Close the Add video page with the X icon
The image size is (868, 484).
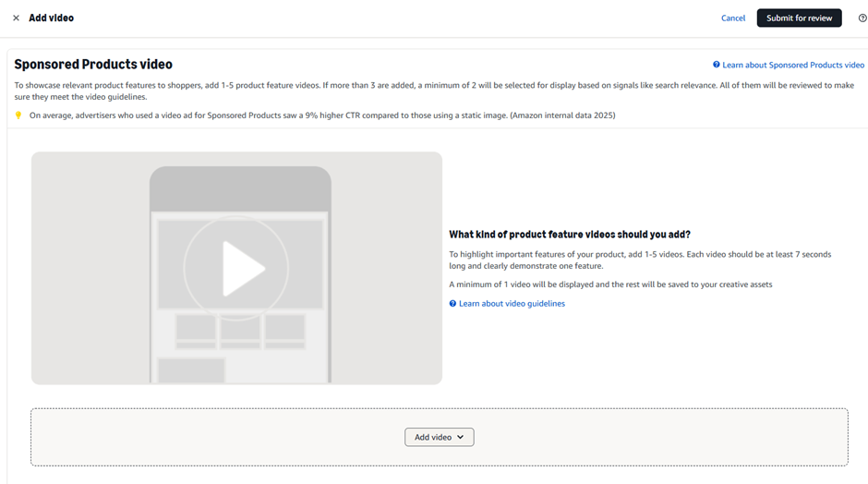(16, 18)
